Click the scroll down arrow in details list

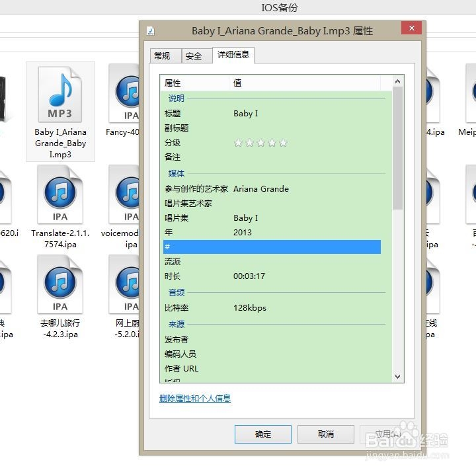point(398,376)
